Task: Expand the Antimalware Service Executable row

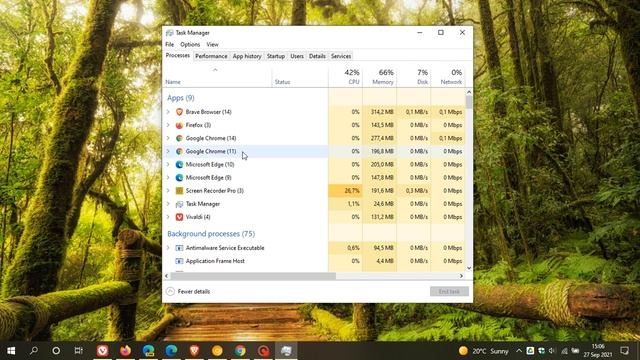Action: click(168, 248)
